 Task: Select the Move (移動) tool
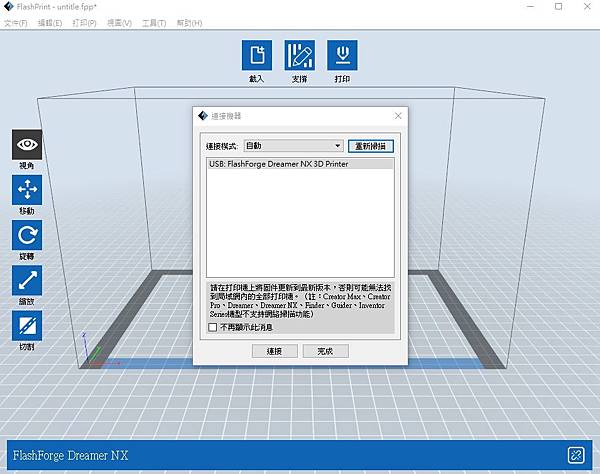click(x=27, y=190)
